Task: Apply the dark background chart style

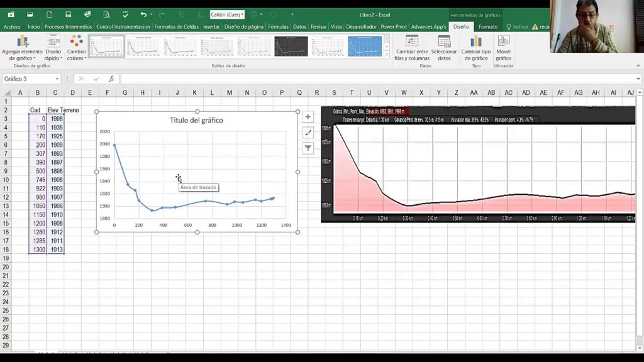Action: [291, 46]
